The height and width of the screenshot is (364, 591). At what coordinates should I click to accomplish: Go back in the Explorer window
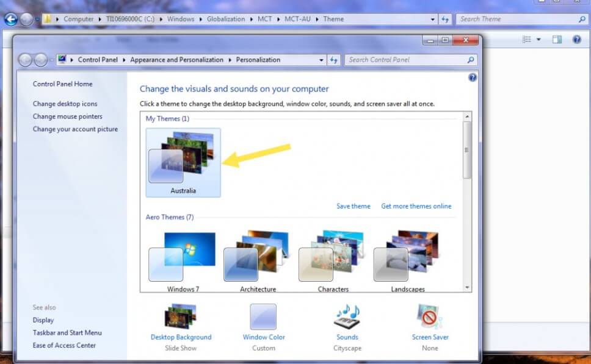[10, 19]
